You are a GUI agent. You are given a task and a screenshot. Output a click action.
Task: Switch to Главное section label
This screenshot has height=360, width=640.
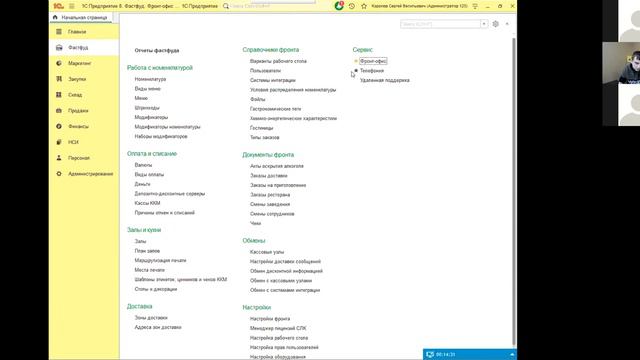pyautogui.click(x=77, y=31)
